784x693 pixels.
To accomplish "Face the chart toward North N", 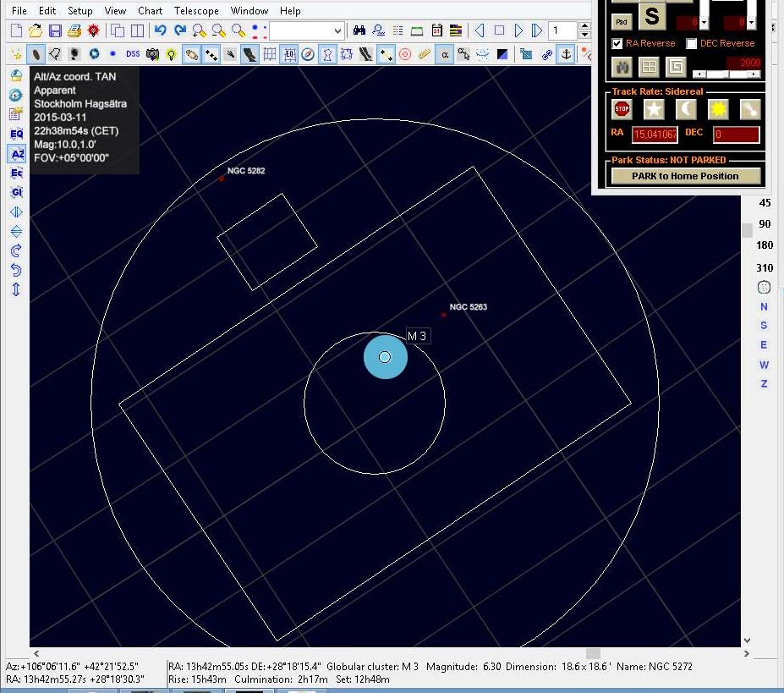I will tap(764, 306).
